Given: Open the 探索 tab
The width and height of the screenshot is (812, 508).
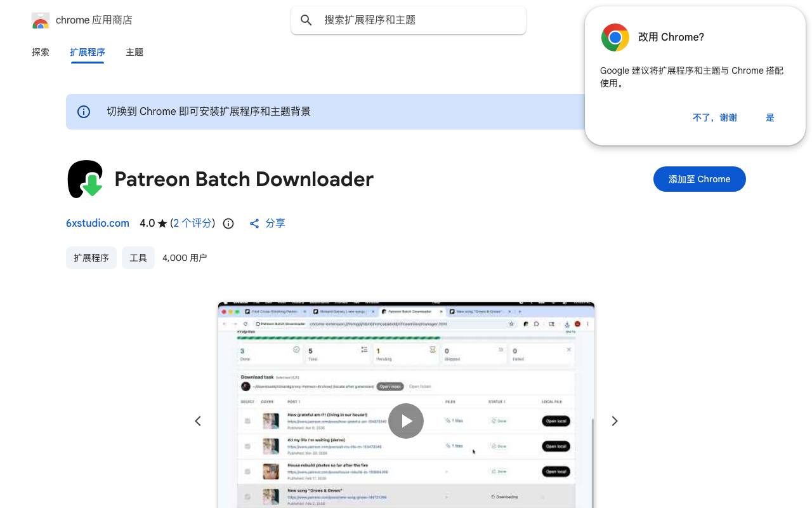Looking at the screenshot, I should click(x=41, y=52).
